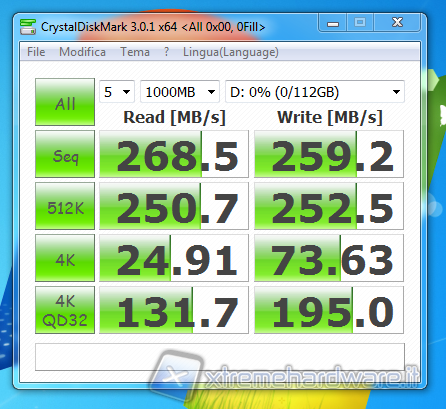The height and width of the screenshot is (409, 446).
Task: Click the Seq read result 268.5
Action: tap(174, 154)
